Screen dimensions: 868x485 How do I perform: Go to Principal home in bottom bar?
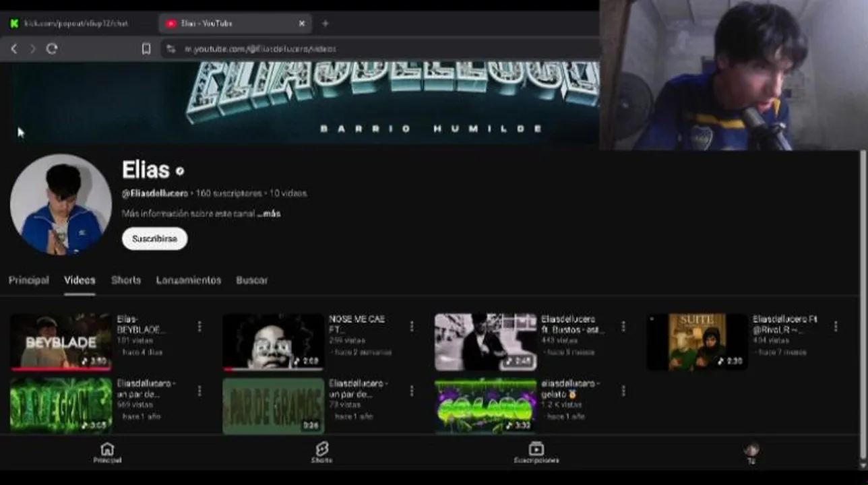click(x=107, y=453)
